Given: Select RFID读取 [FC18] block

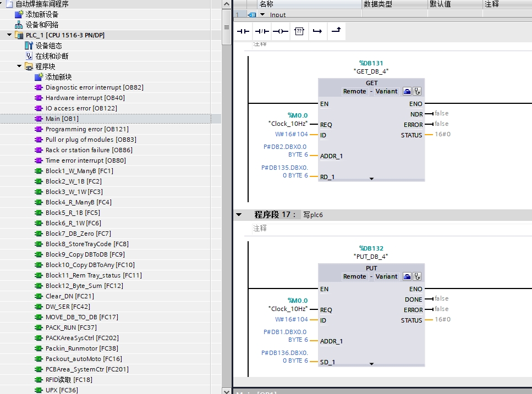Looking at the screenshot, I should point(69,380).
